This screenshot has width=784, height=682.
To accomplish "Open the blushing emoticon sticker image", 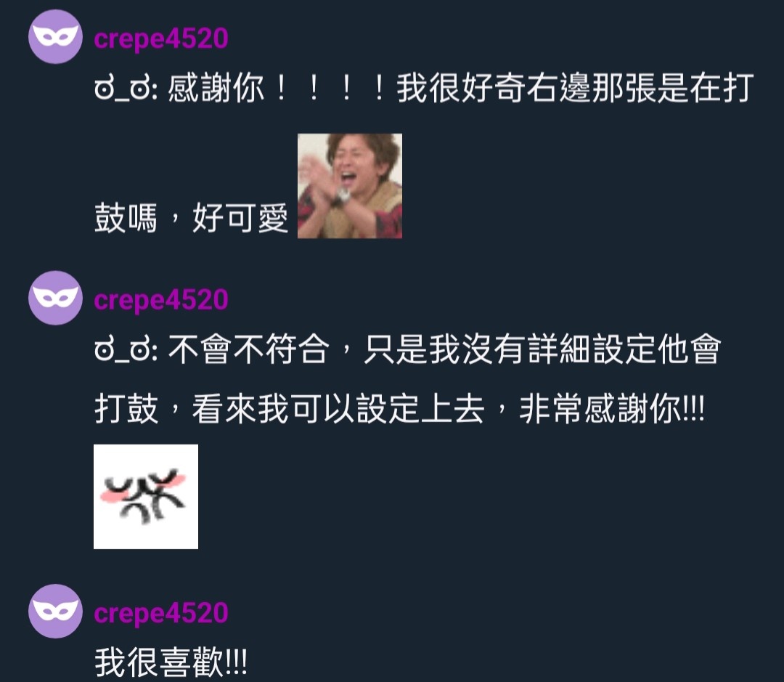I will click(x=145, y=496).
